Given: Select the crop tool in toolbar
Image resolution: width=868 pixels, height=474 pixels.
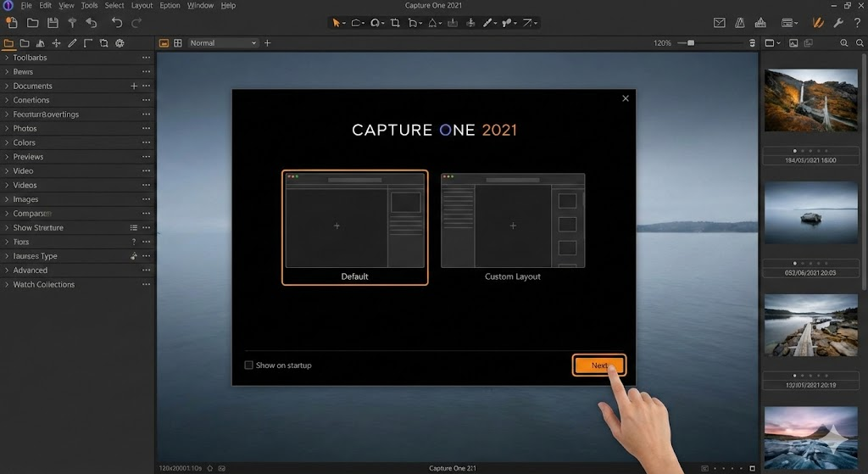Looking at the screenshot, I should (395, 23).
